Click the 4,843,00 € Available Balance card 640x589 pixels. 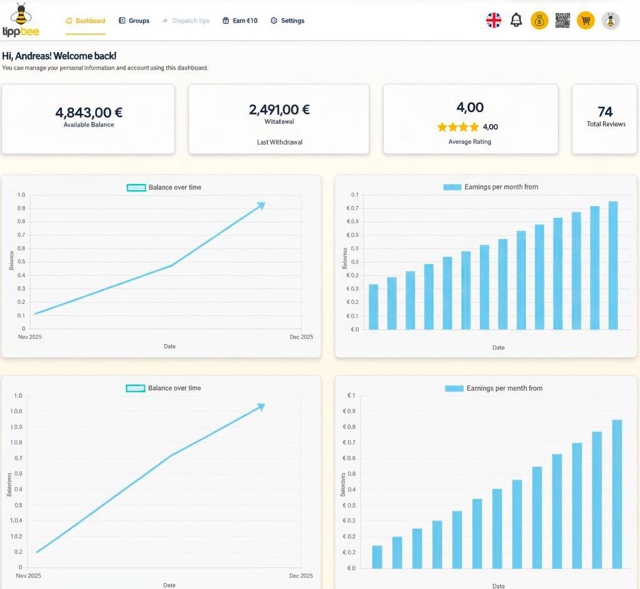[88, 118]
